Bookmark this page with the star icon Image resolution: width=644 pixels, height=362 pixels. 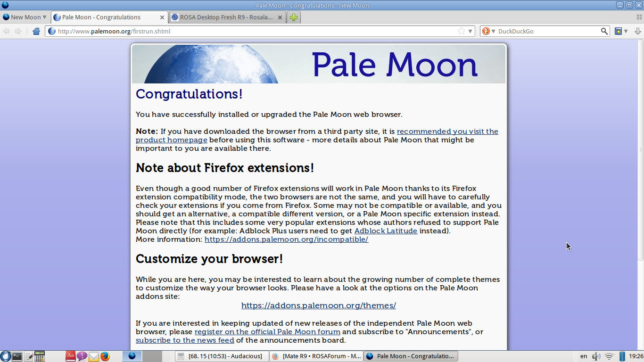click(462, 31)
